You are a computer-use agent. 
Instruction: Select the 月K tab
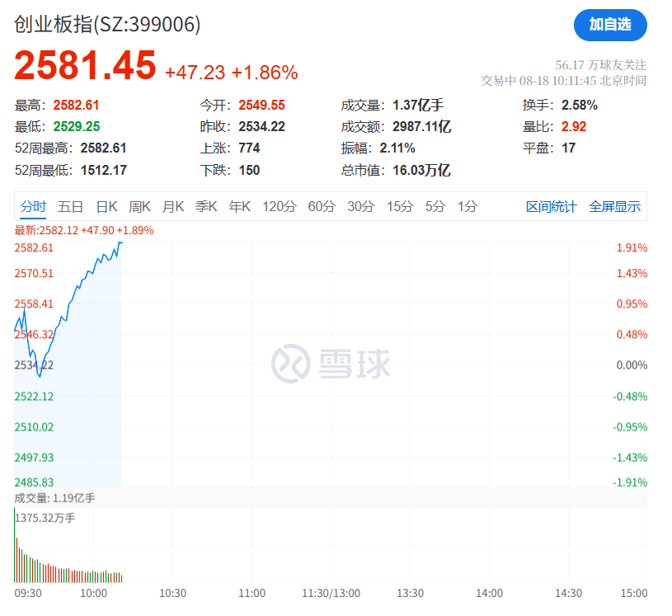pos(172,207)
